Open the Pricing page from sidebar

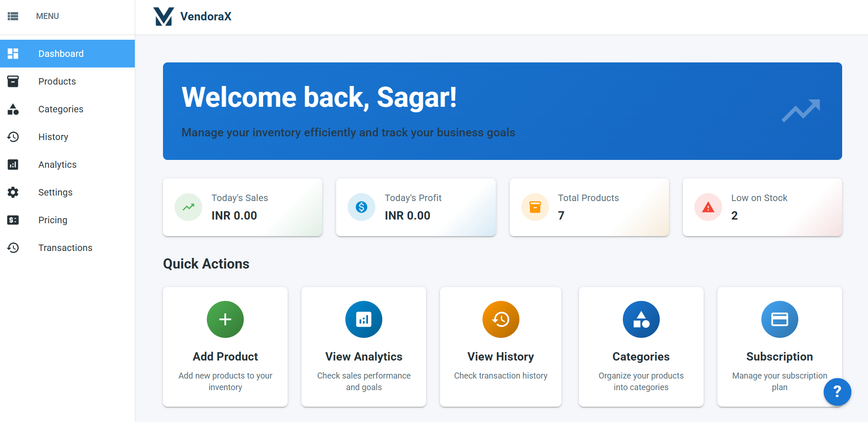(x=53, y=220)
